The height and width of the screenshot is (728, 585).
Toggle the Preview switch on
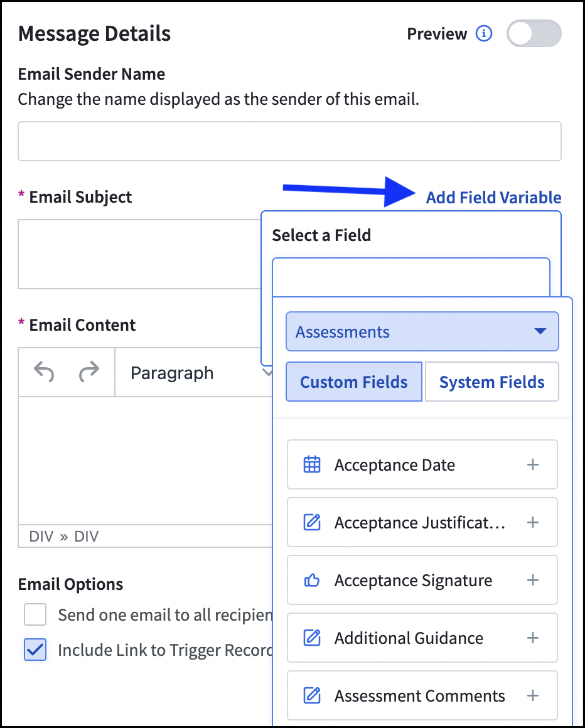(534, 33)
